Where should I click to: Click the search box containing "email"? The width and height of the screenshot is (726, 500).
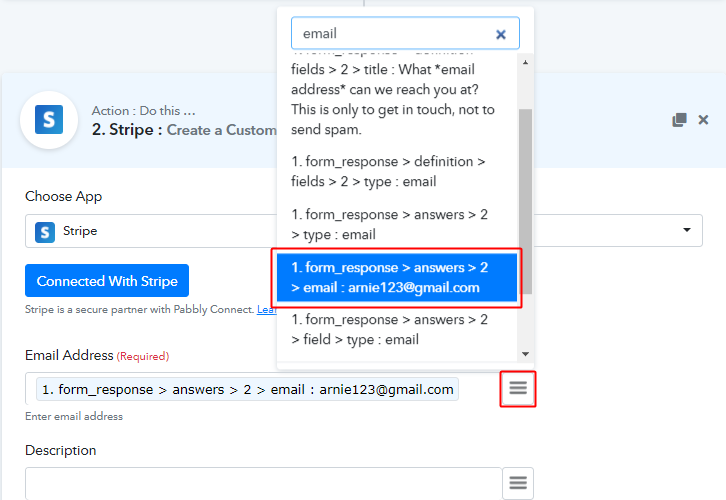pos(405,33)
